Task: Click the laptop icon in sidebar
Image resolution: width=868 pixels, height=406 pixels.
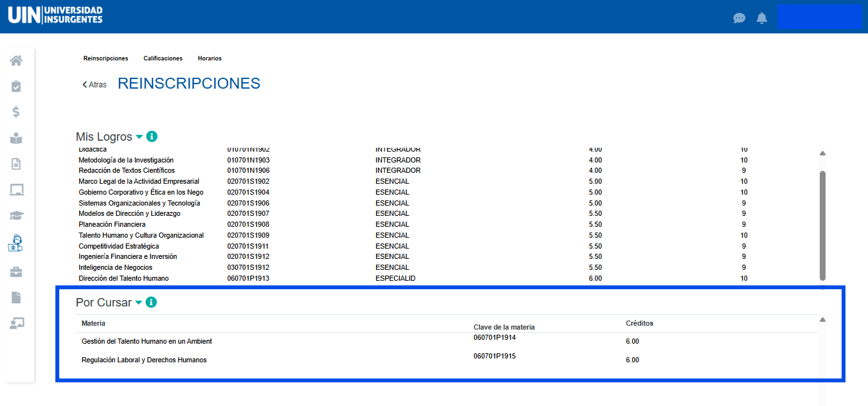Action: [x=17, y=190]
